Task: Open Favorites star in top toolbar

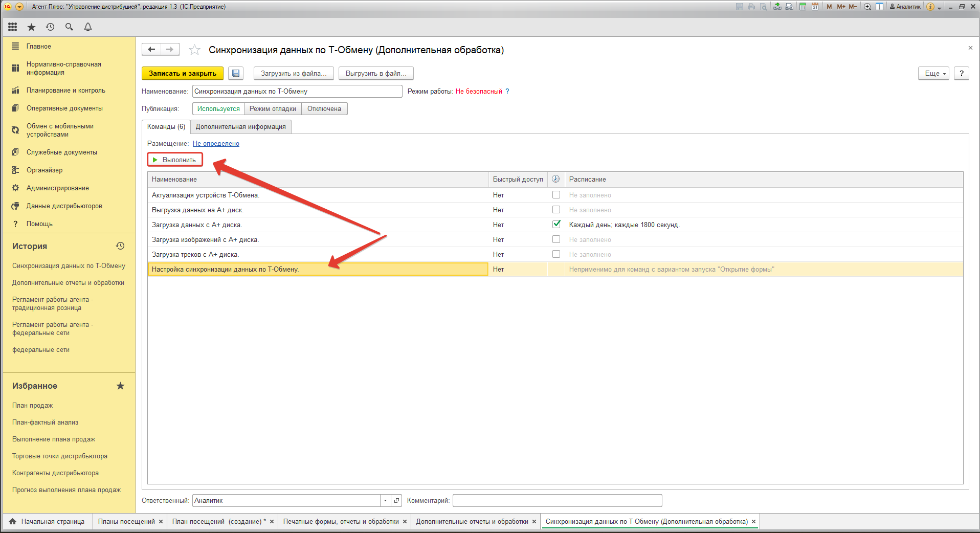Action: pos(31,27)
